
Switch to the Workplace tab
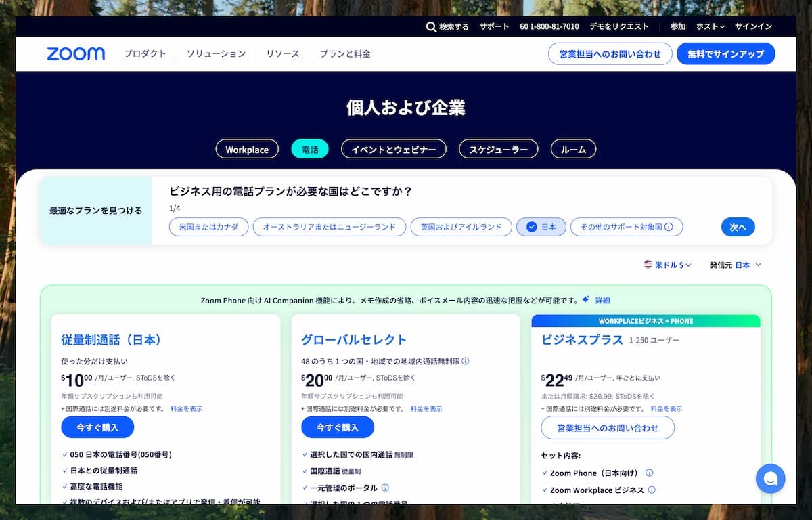[x=247, y=149]
